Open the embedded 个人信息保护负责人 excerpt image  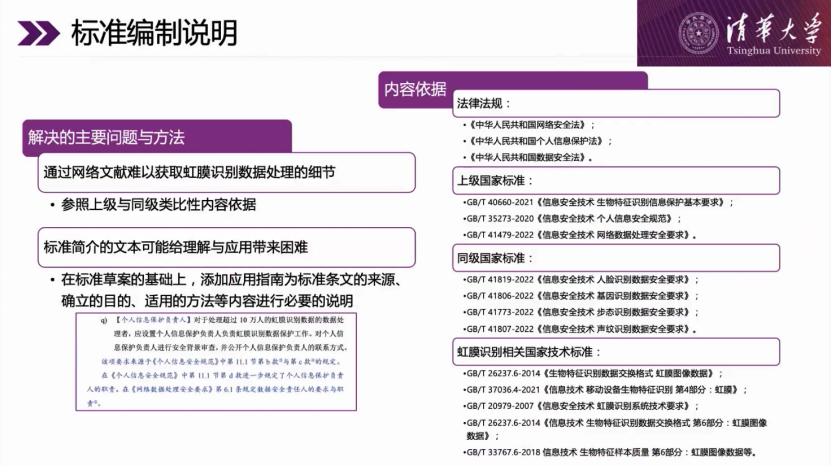pos(216,362)
